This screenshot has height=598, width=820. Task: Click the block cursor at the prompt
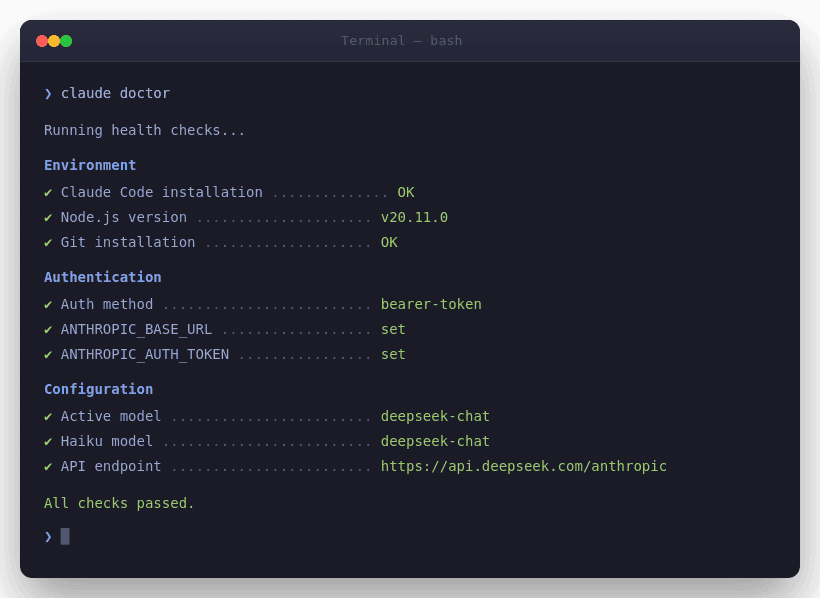tap(64, 536)
